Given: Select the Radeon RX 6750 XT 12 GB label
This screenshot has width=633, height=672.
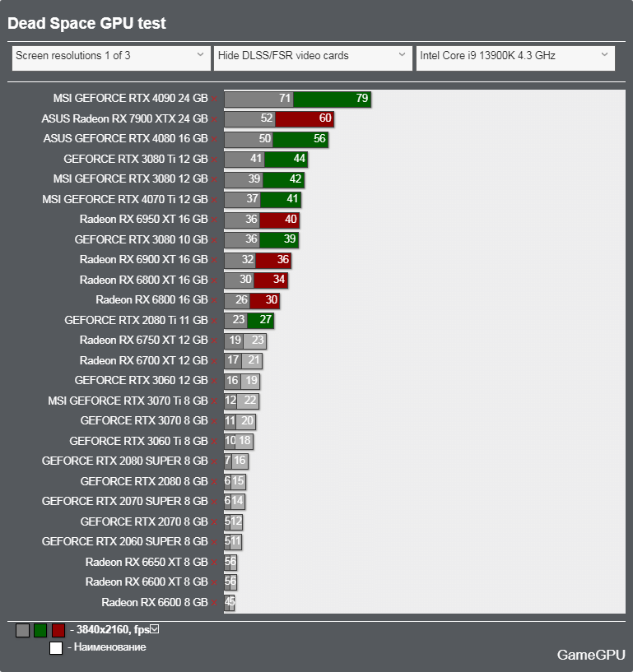Looking at the screenshot, I should (x=144, y=340).
